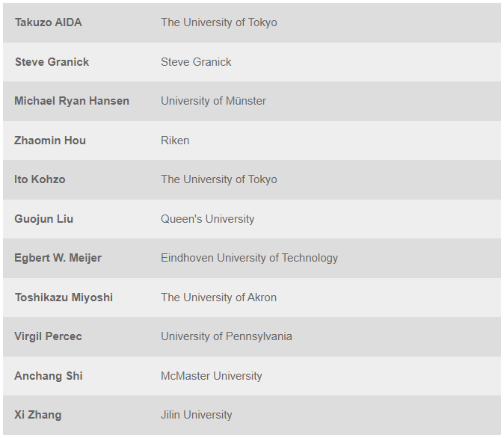Select The University of Tokyo beside Ito Kohzo
This screenshot has width=504, height=438.
pyautogui.click(x=218, y=179)
